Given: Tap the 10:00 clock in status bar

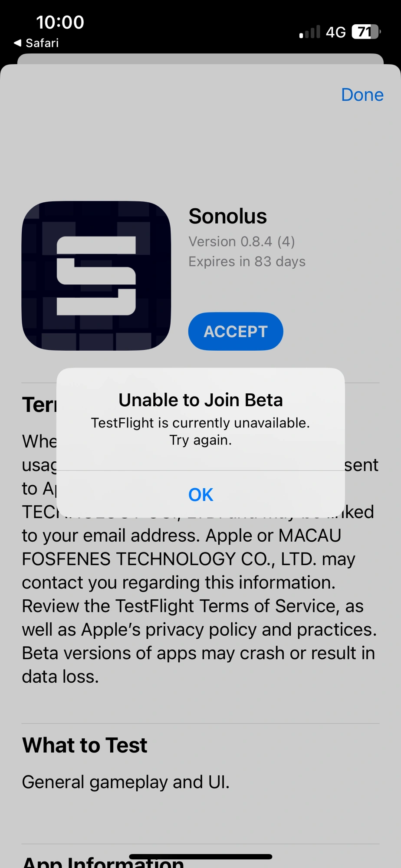Looking at the screenshot, I should point(60,22).
